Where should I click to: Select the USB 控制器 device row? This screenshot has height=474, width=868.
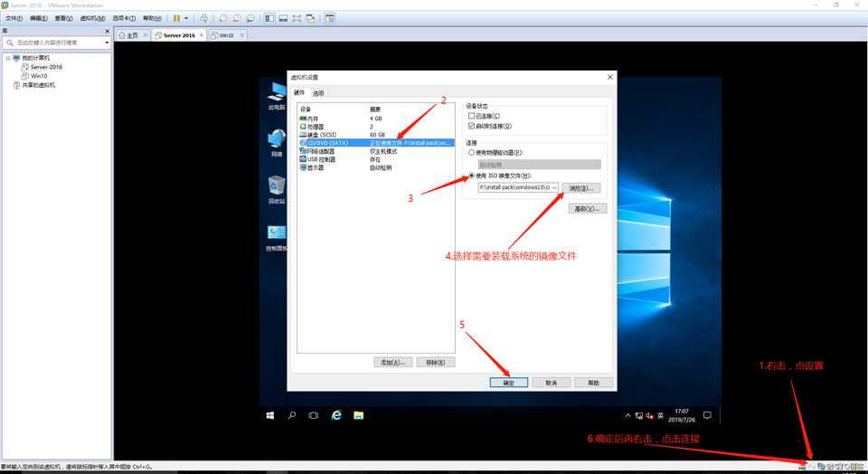(376, 159)
